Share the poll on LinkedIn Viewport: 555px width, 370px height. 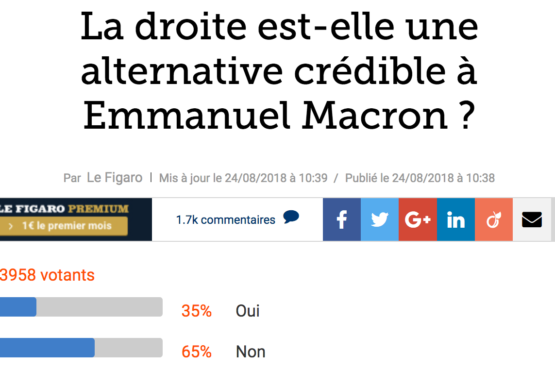[x=456, y=220]
